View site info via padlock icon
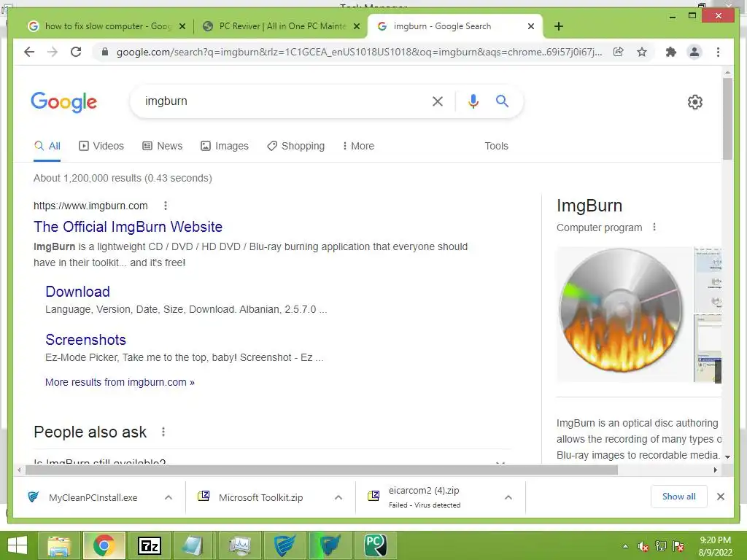Viewport: 747px width, 560px height. [x=105, y=52]
